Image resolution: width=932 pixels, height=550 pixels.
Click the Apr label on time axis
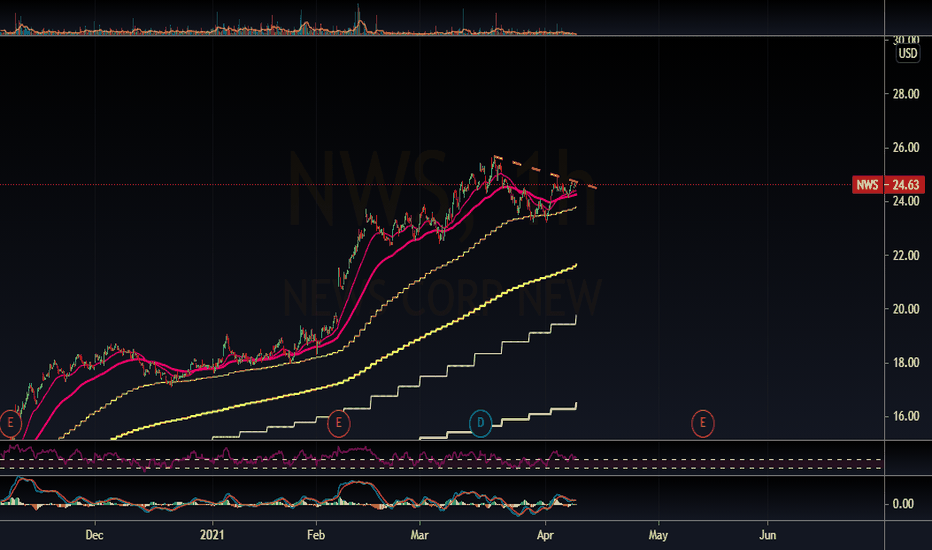(x=545, y=535)
